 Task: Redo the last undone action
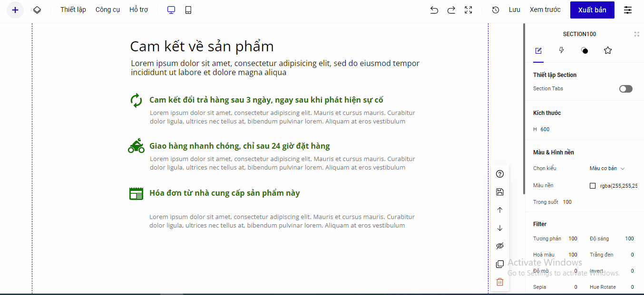[451, 10]
